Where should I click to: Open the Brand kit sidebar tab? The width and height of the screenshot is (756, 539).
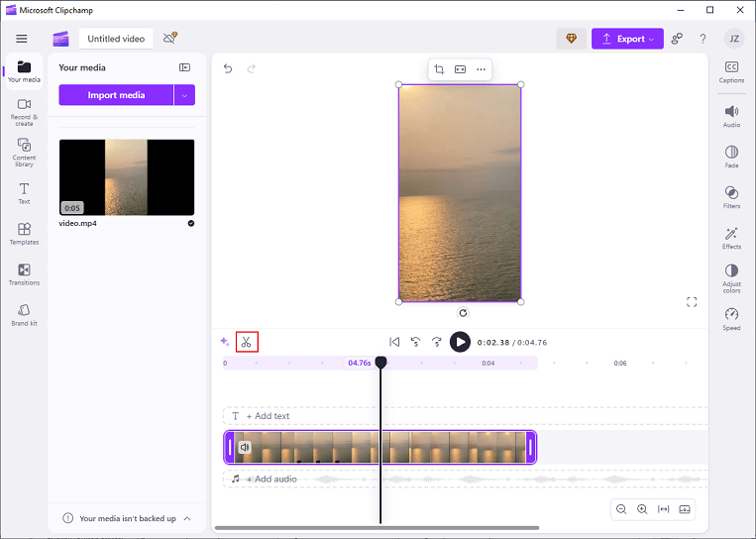(x=24, y=315)
